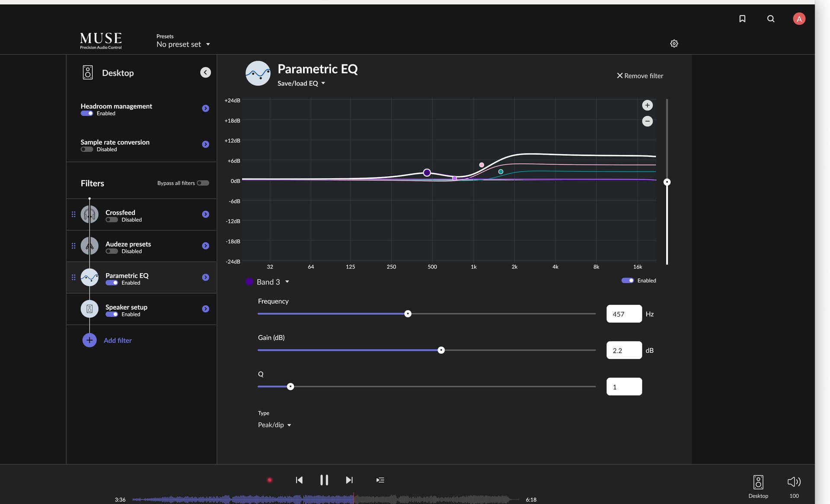Click the bookmark icon in top bar

pos(742,19)
